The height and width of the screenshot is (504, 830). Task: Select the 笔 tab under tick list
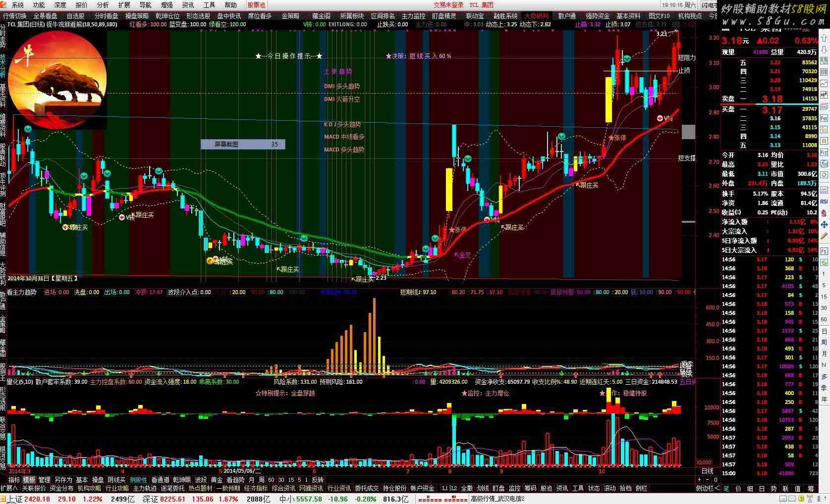pyautogui.click(x=726, y=489)
